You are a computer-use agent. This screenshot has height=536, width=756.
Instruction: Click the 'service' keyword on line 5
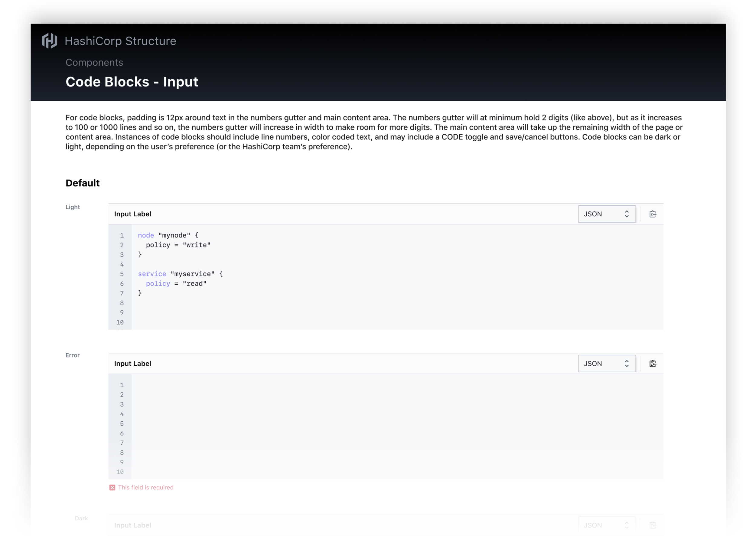152,274
